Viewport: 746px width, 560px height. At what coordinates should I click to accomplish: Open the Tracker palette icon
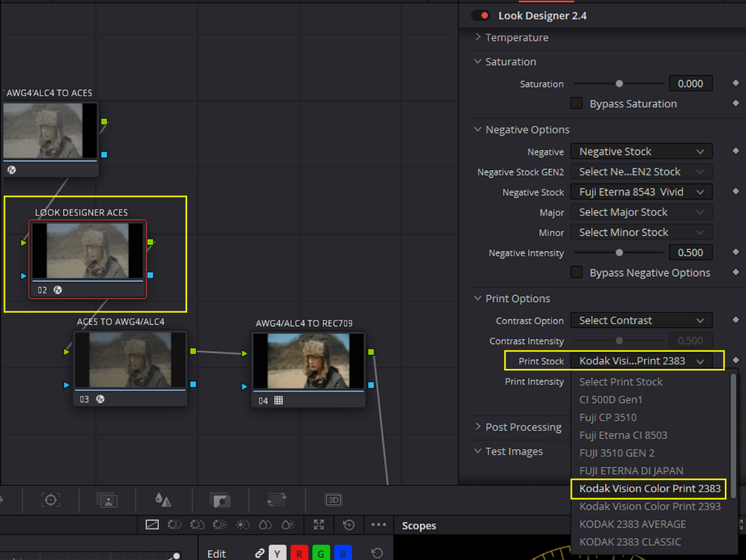[50, 500]
